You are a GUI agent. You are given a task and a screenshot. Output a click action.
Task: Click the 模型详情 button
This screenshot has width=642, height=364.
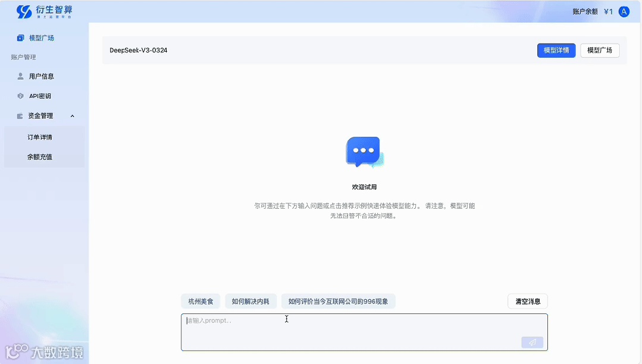[x=556, y=51]
